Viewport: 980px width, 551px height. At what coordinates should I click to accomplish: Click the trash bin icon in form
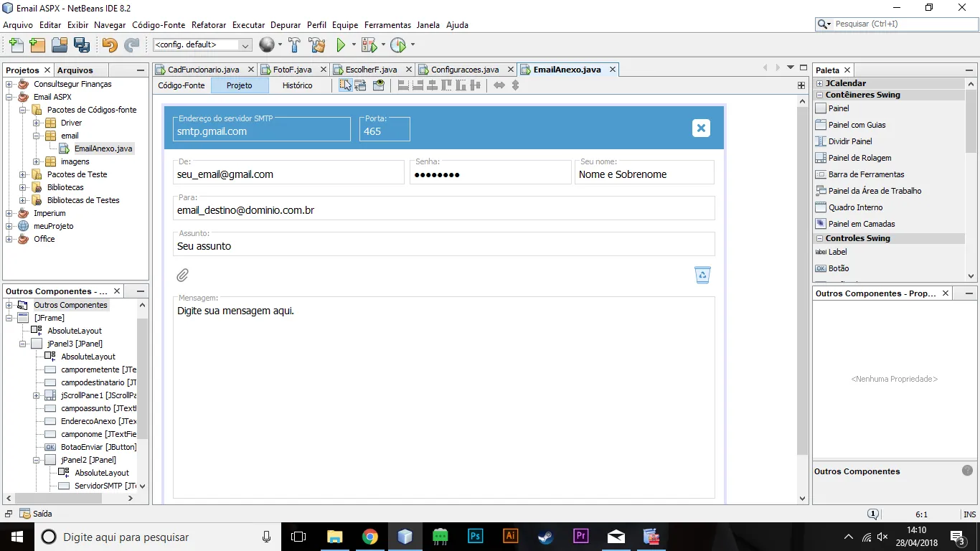pos(702,275)
